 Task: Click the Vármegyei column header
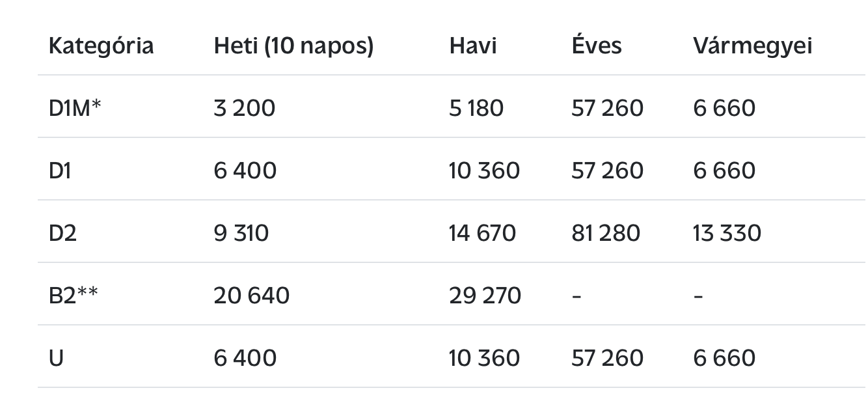pos(752,46)
